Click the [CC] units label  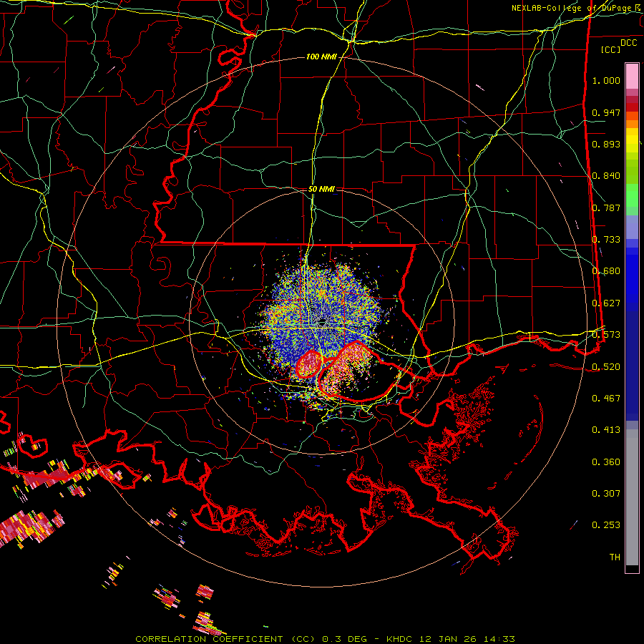pos(610,49)
